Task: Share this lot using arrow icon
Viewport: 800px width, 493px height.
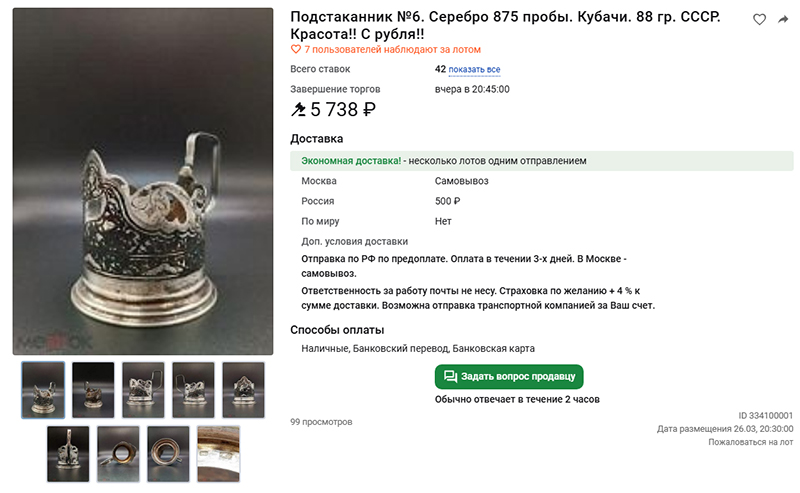Action: [x=783, y=19]
